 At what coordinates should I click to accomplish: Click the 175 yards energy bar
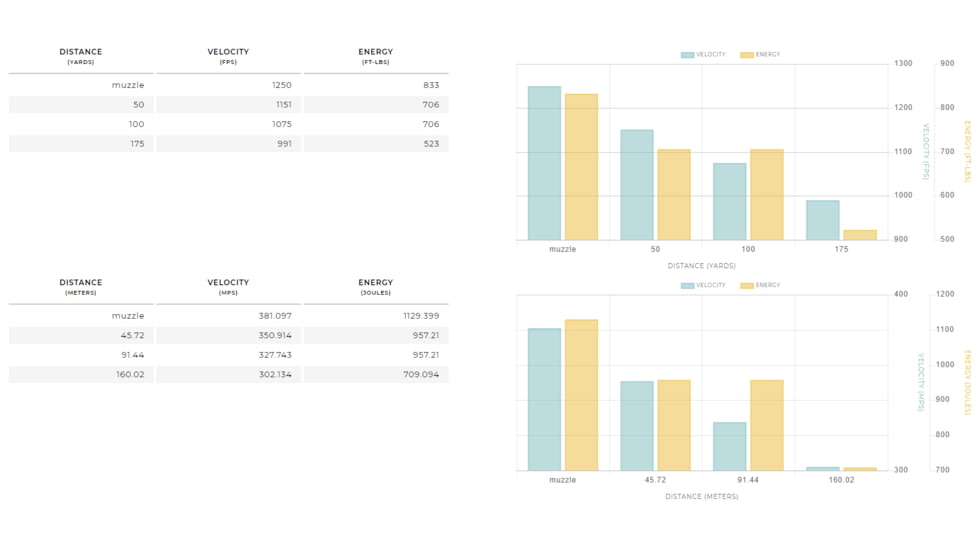860,235
